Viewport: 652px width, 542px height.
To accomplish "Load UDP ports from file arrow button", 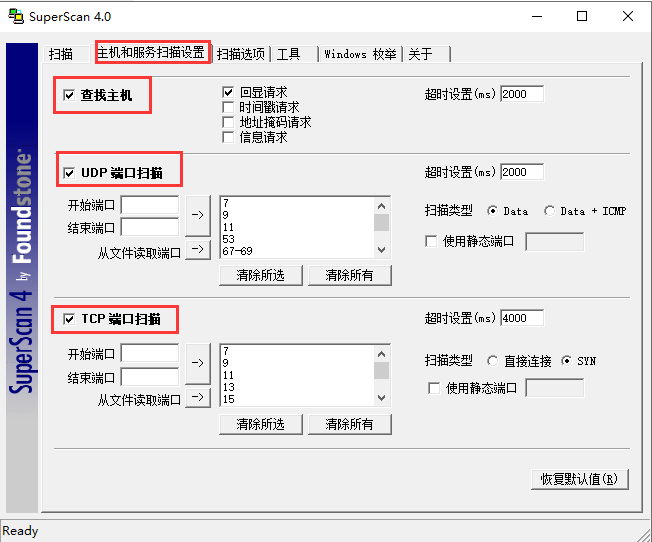I will (x=198, y=250).
